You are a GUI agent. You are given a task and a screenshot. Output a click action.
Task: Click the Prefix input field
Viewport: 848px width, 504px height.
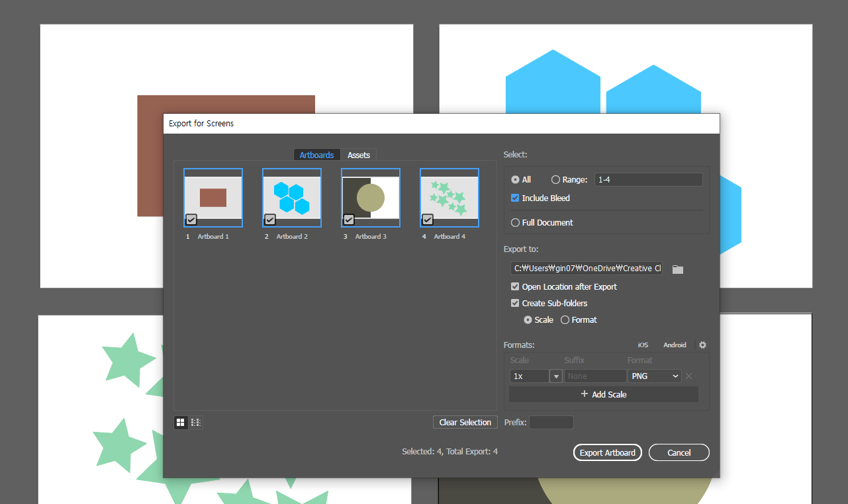tap(551, 422)
